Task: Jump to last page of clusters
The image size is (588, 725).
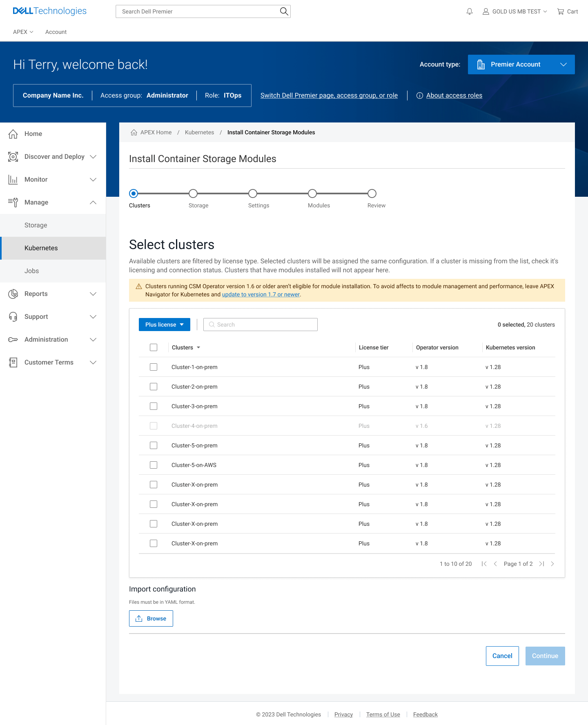Action: (x=541, y=564)
